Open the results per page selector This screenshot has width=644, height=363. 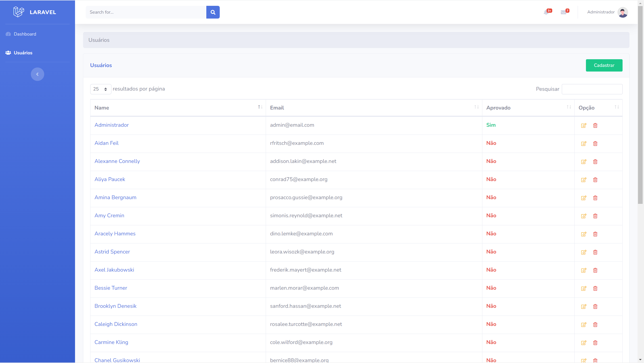100,89
